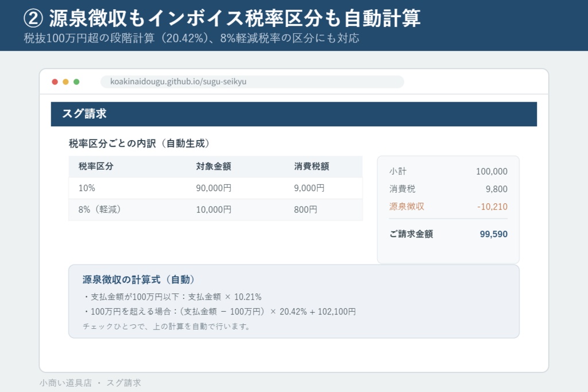Click the 9,800 consumption tax value
Image resolution: width=588 pixels, height=392 pixels.
point(497,189)
